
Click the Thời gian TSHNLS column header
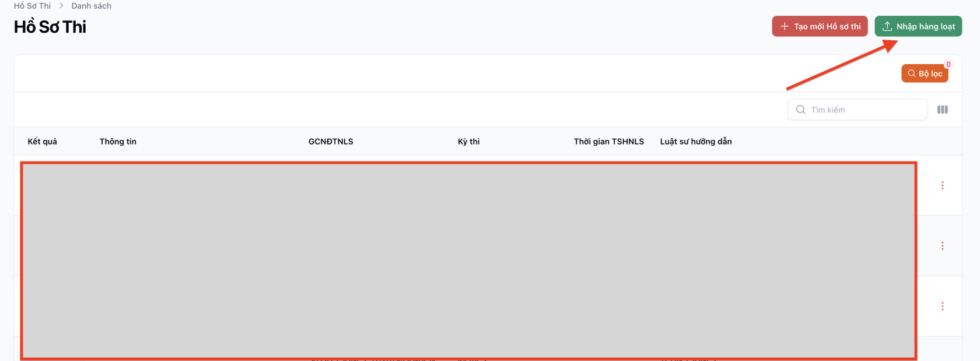(608, 142)
